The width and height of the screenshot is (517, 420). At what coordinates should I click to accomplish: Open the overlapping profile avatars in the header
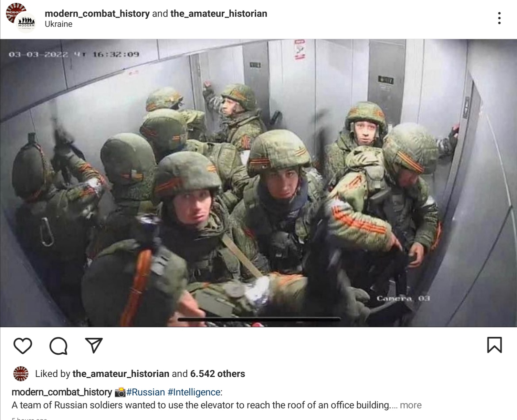click(x=21, y=18)
